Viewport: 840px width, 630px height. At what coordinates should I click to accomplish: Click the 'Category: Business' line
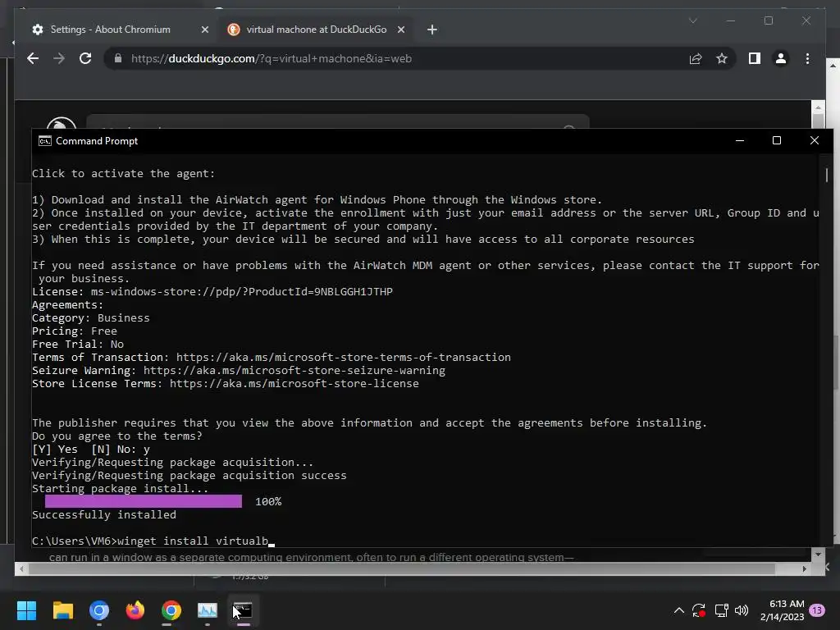point(90,318)
